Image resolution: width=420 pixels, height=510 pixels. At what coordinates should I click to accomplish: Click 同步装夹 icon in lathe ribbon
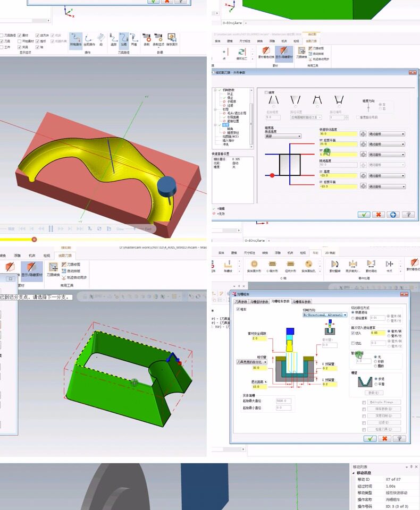click(x=352, y=266)
